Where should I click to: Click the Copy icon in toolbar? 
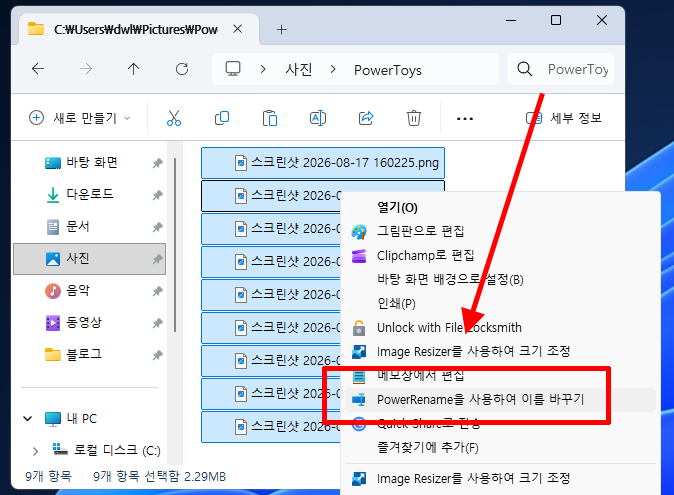click(x=222, y=118)
